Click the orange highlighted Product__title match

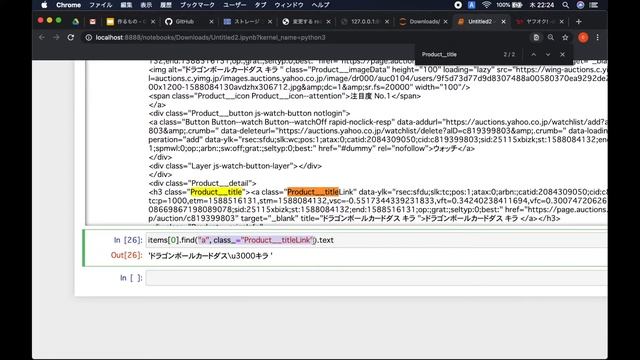pyautogui.click(x=313, y=192)
